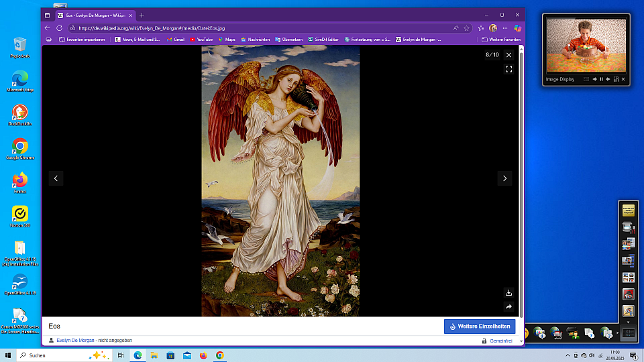This screenshot has width=644, height=362.
Task: Go to the previous image in viewer
Action: 56,178
